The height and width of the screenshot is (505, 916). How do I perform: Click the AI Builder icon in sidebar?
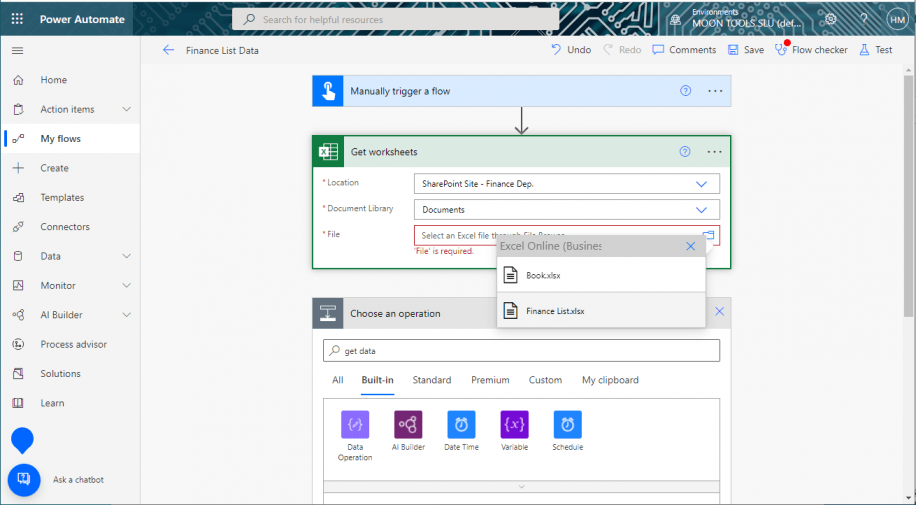pos(18,315)
